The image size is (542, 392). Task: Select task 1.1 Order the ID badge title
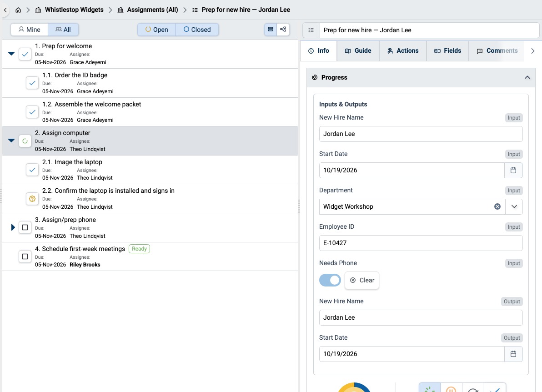[x=75, y=75]
